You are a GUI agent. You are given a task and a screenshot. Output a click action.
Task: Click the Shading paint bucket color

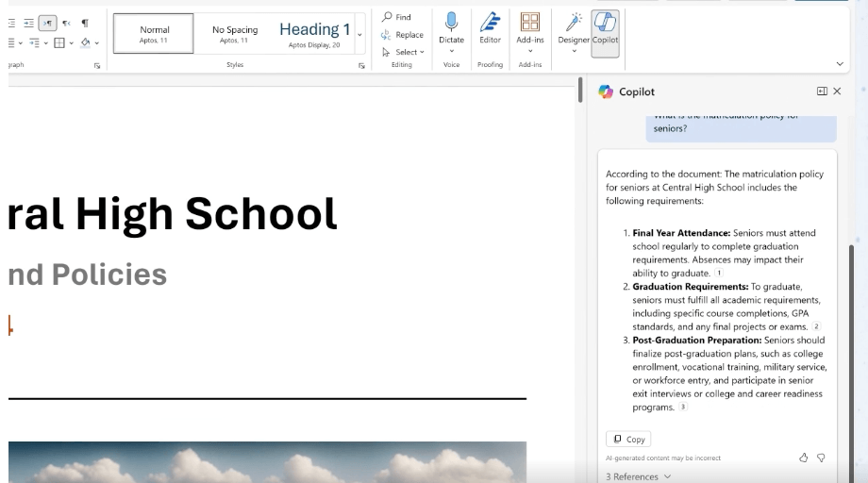85,42
